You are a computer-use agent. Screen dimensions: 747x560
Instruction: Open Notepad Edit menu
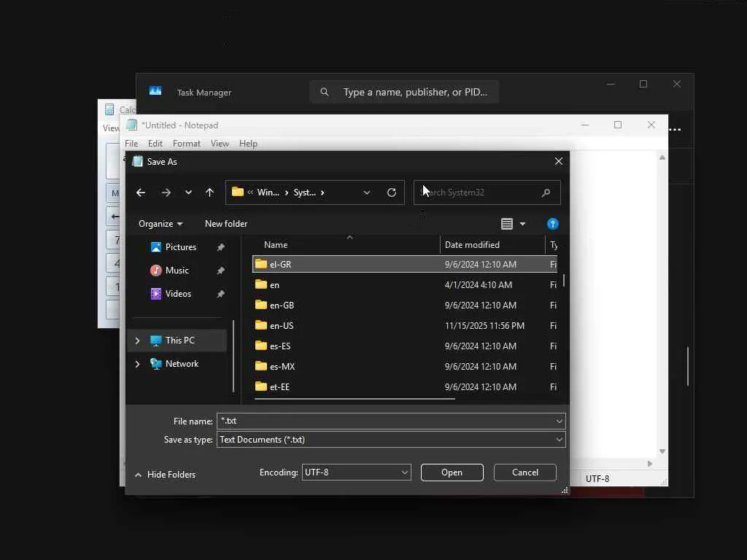pyautogui.click(x=155, y=144)
